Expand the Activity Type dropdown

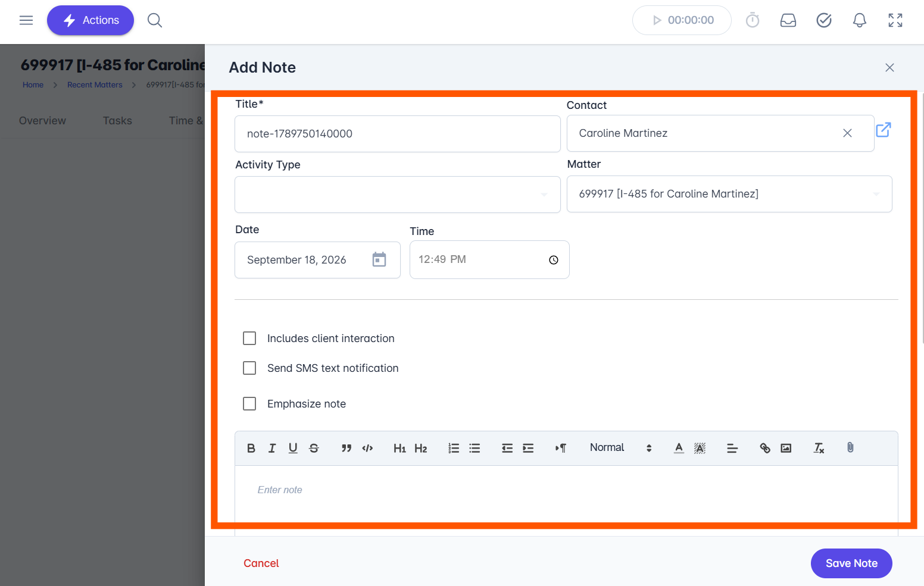pyautogui.click(x=398, y=195)
